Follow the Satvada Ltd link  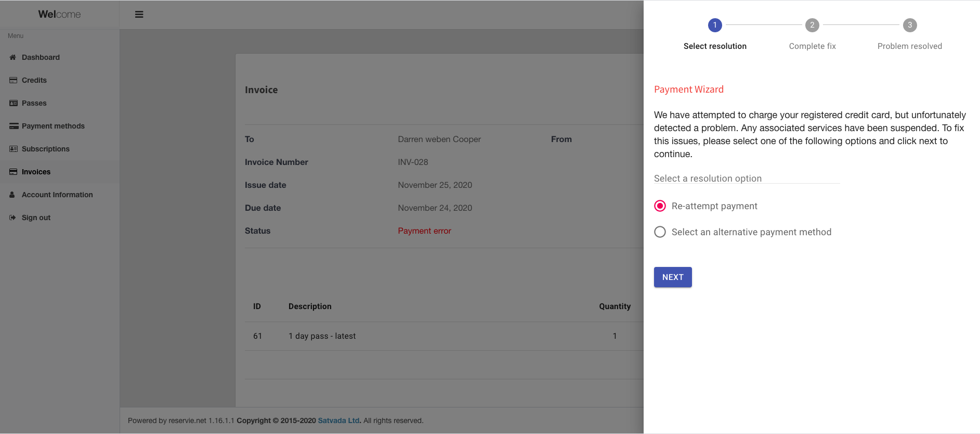tap(338, 420)
